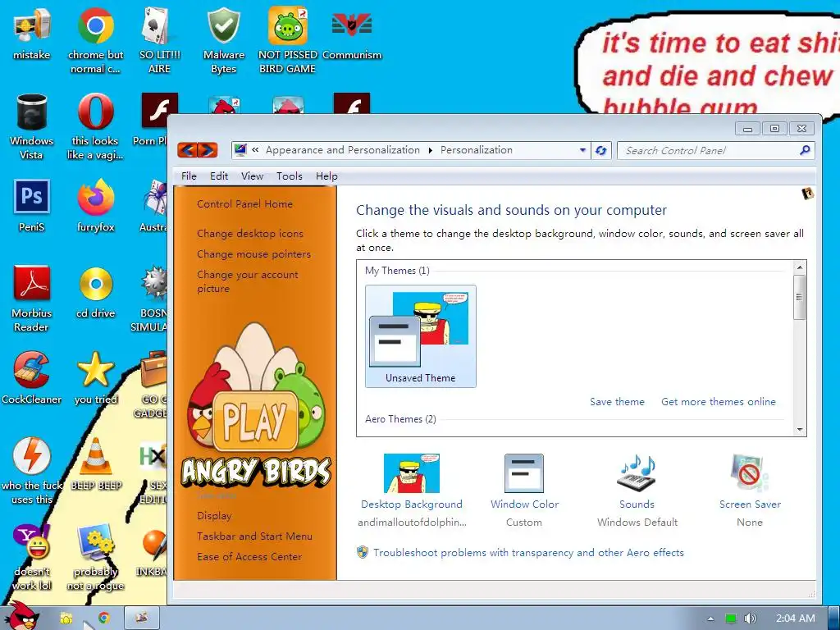The width and height of the screenshot is (840, 630).
Task: Click the Angry Birds PLAY button
Action: [255, 421]
